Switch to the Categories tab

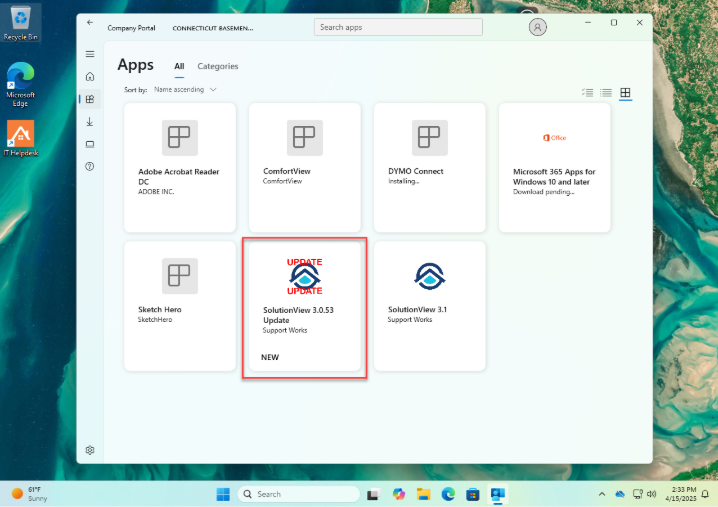coord(218,66)
